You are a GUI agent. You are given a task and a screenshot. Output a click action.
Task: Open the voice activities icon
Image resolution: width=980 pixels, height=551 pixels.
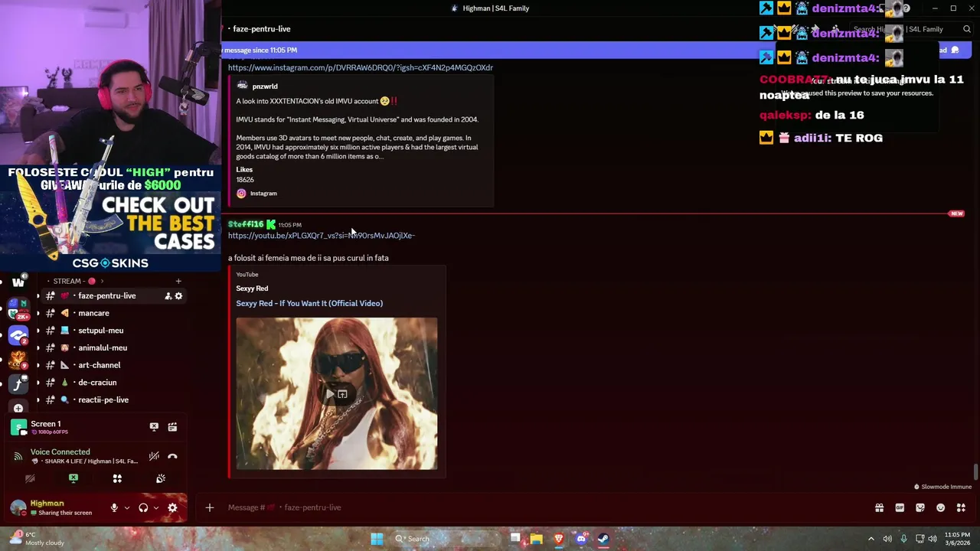click(x=117, y=478)
